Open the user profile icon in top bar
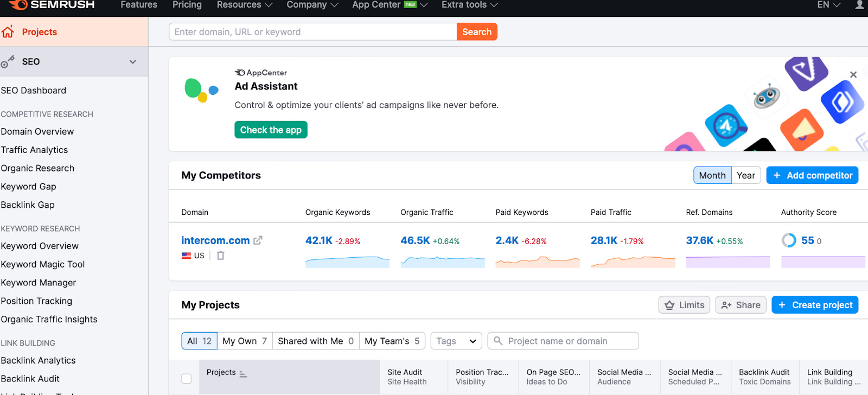 [859, 5]
